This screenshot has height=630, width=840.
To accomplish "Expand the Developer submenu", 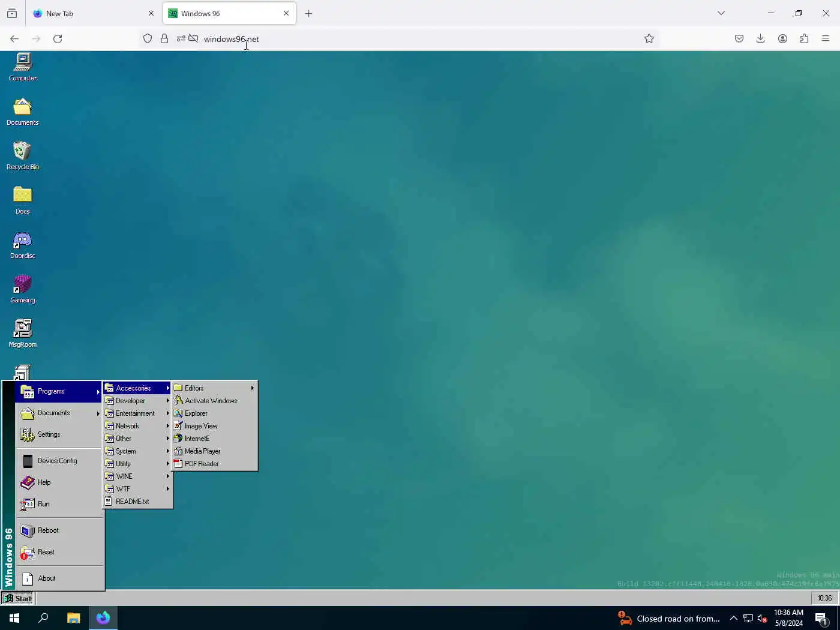I will point(137,401).
